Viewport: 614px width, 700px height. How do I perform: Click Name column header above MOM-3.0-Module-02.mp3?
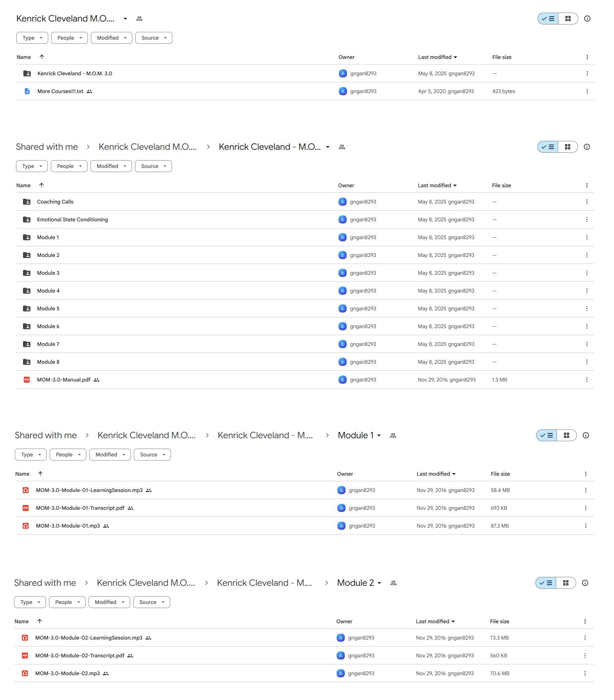(x=22, y=621)
